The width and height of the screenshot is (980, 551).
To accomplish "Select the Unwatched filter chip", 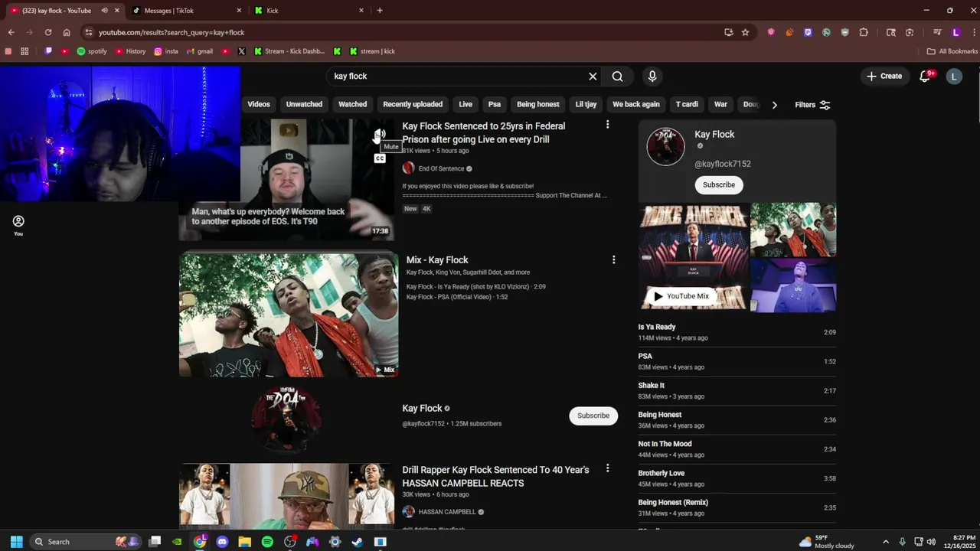I will pyautogui.click(x=304, y=104).
